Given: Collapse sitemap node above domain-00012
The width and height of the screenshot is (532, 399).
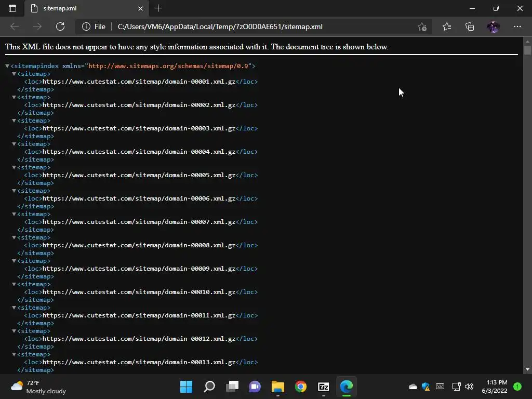Looking at the screenshot, I should (x=14, y=331).
